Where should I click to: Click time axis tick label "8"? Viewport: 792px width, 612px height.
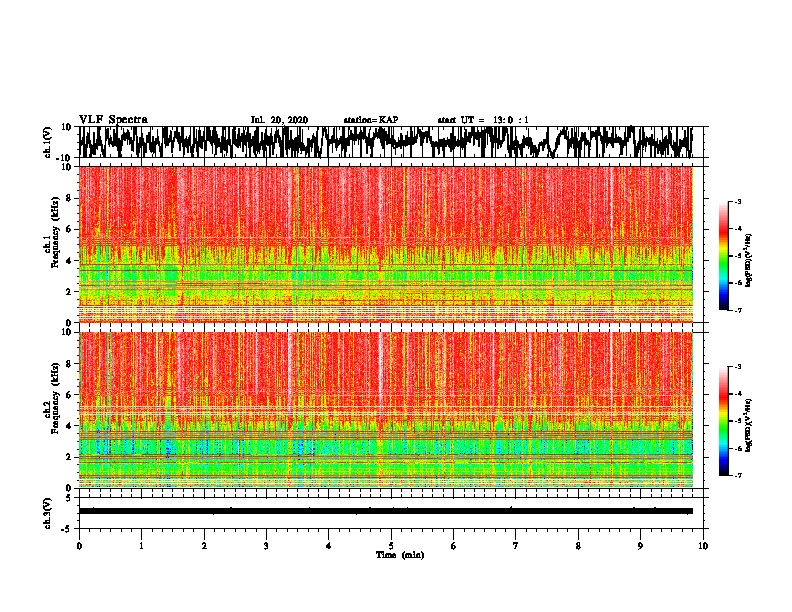click(x=578, y=546)
